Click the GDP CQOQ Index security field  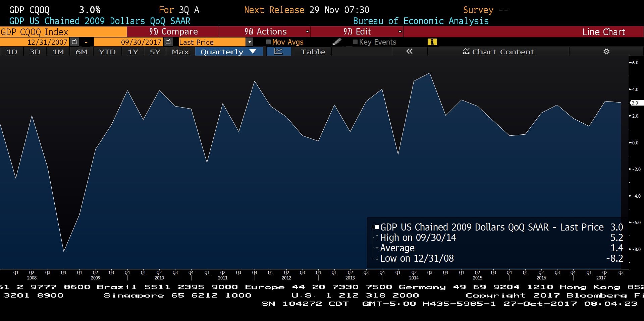63,32
